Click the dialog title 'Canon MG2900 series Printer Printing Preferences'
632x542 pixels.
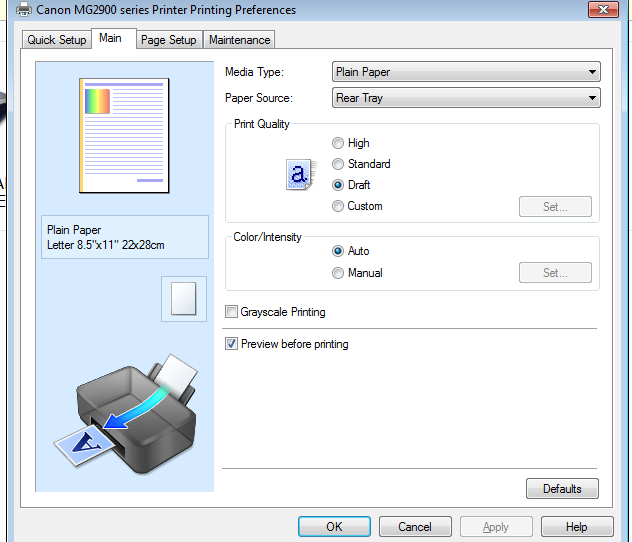(166, 10)
